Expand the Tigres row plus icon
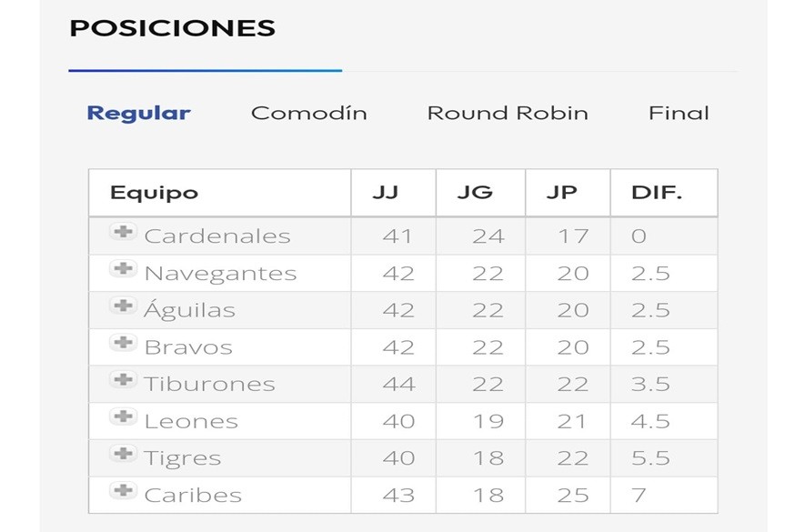The image size is (805, 532). 122,454
